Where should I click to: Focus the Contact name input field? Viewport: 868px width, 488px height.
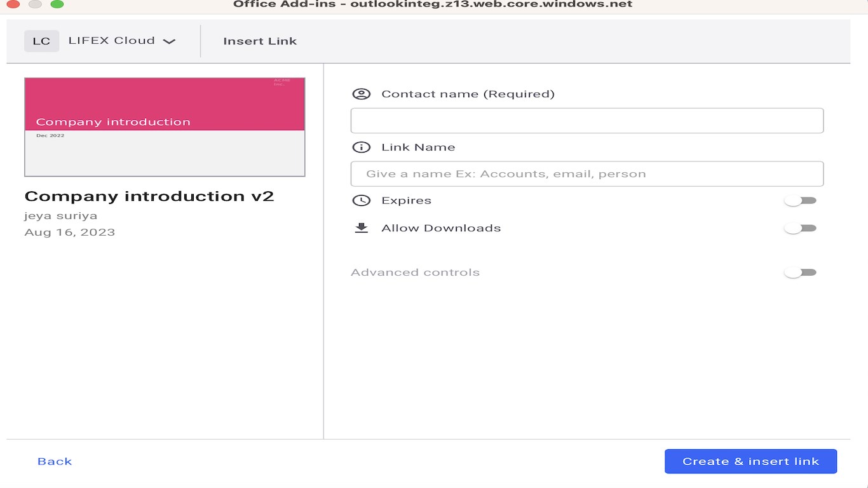[x=587, y=121]
